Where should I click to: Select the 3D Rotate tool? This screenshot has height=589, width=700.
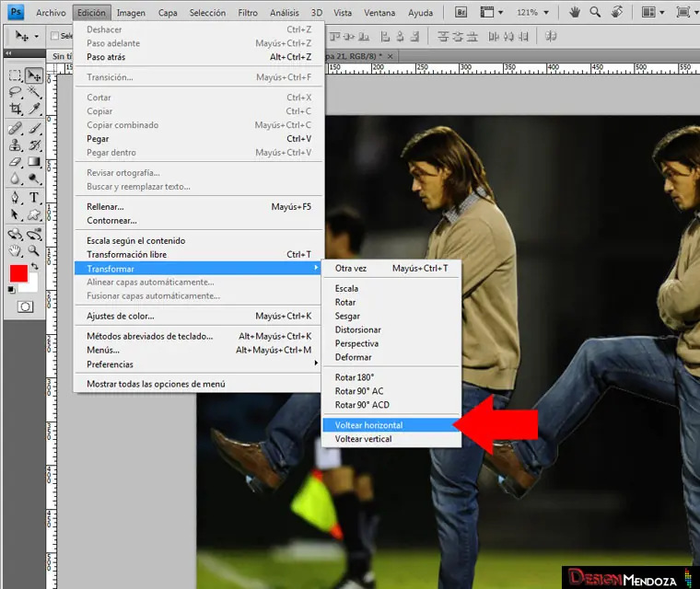(x=15, y=234)
